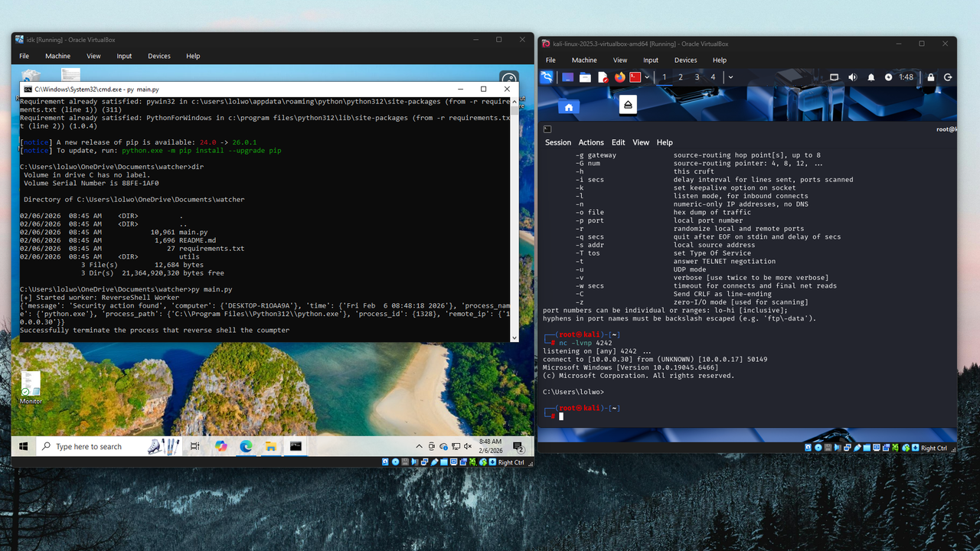Click the nc -lvnp 4242 command text
The width and height of the screenshot is (980, 551).
[586, 343]
